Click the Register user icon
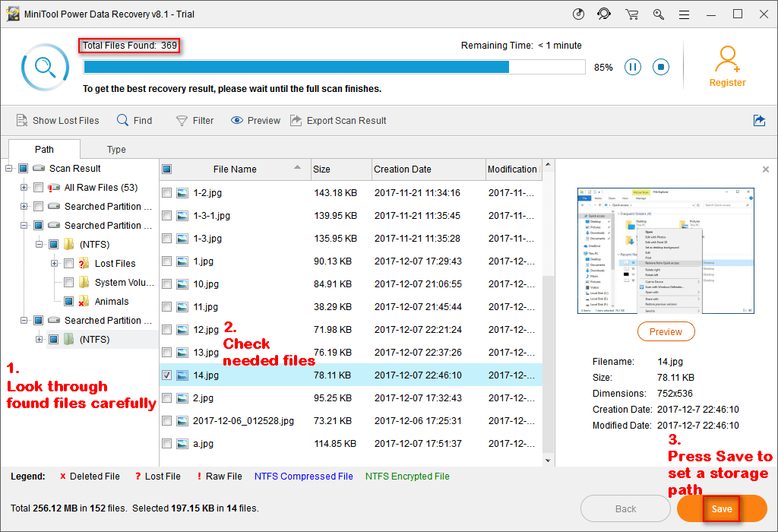The width and height of the screenshot is (778, 532). pos(727,59)
